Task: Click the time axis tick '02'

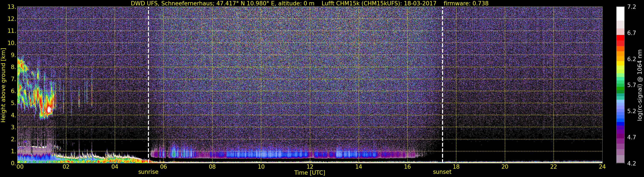Action: (x=66, y=167)
